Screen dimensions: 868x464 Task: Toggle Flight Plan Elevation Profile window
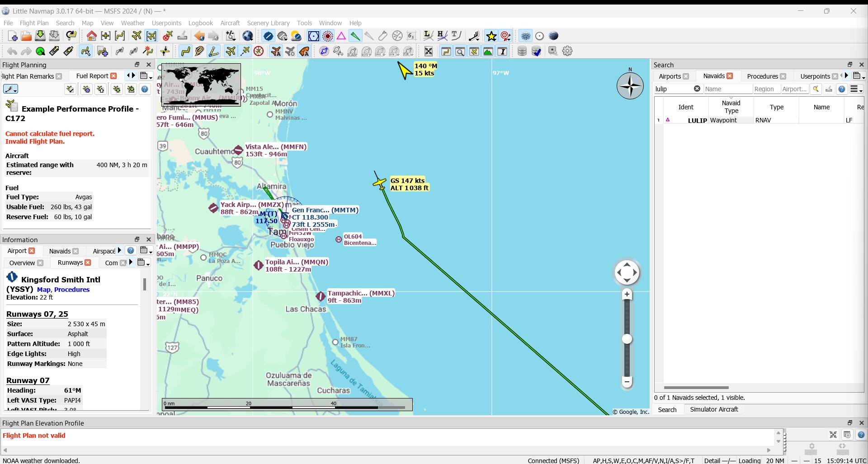[x=488, y=52]
